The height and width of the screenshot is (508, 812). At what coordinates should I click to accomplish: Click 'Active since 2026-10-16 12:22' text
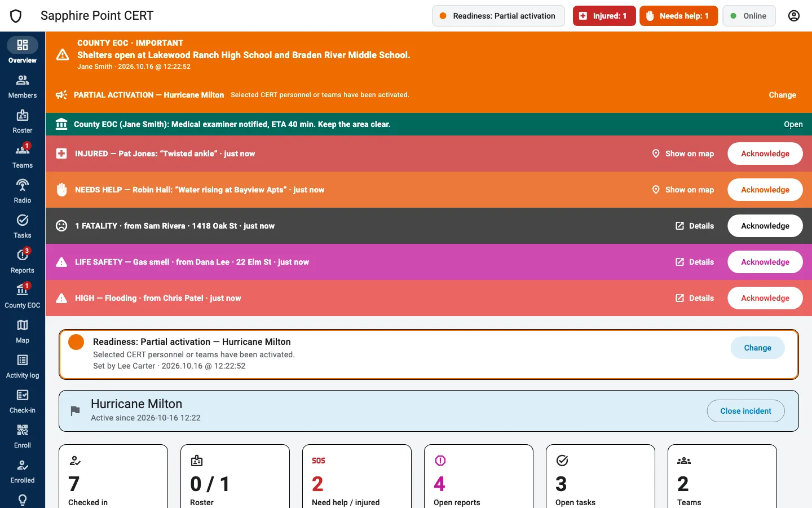point(145,418)
